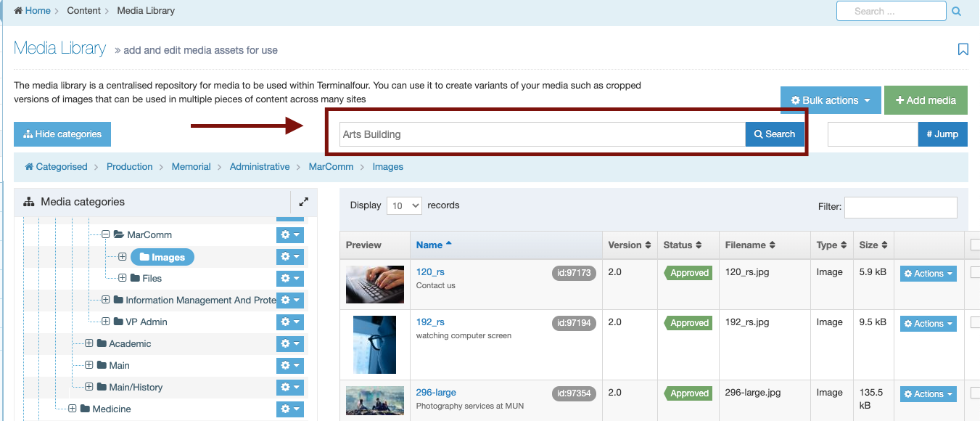Open gear menu for Images category
Image resolution: width=980 pixels, height=421 pixels.
[289, 257]
